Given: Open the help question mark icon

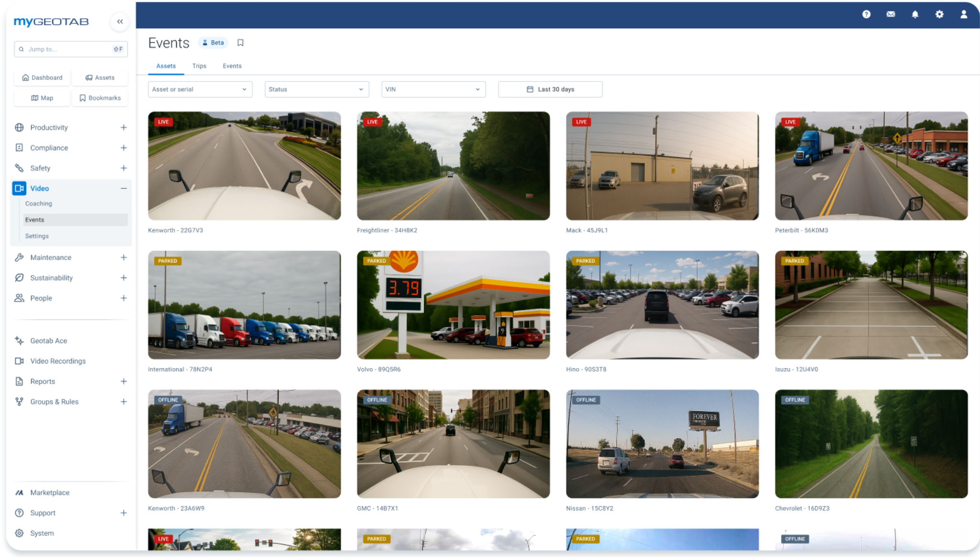Looking at the screenshot, I should tap(866, 14).
